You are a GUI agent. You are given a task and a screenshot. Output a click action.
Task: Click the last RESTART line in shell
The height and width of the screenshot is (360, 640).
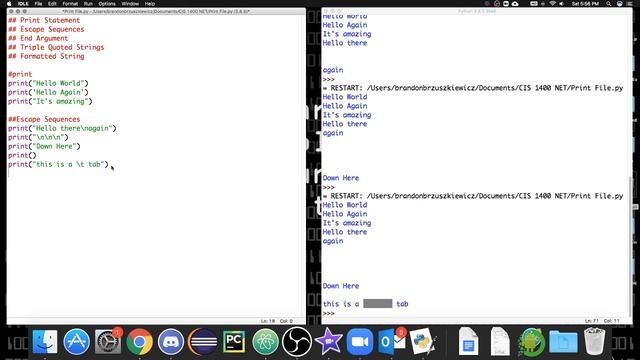coord(473,196)
